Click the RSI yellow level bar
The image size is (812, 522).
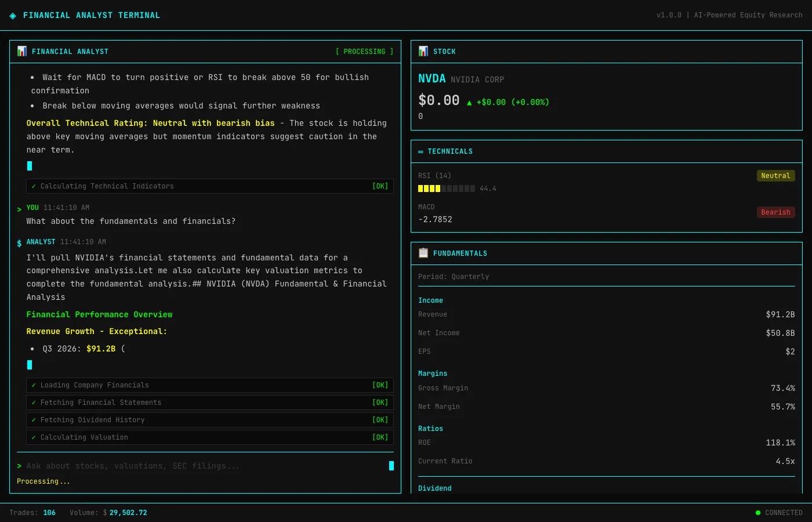pos(429,188)
